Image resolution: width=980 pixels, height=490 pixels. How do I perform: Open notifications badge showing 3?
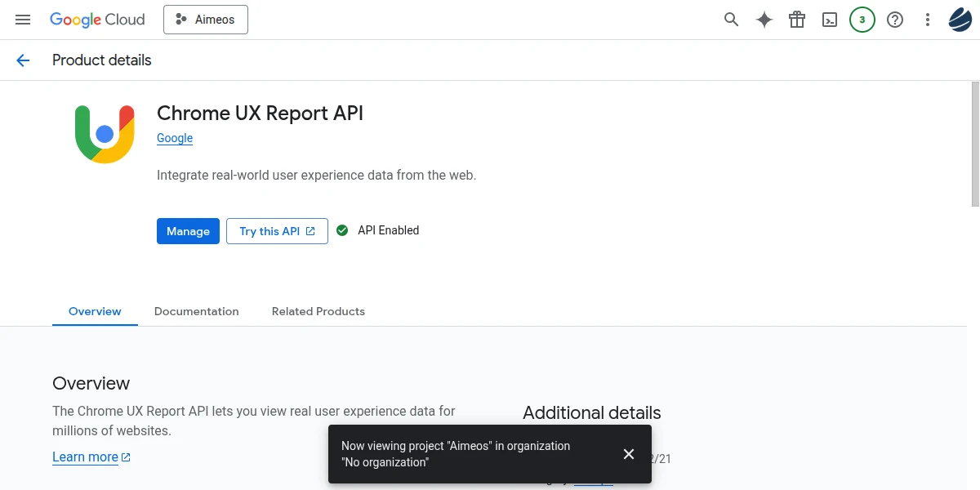pyautogui.click(x=862, y=20)
